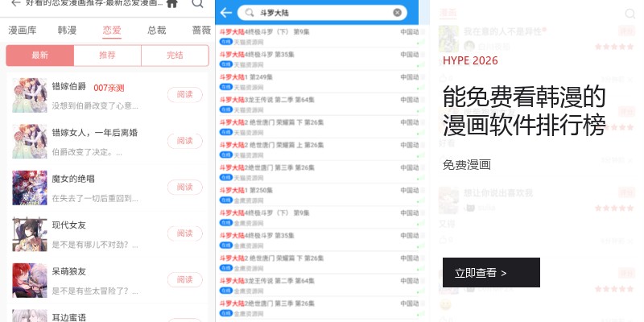Click 阅读 button for 错嫁伯爵
The image size is (644, 322).
(x=185, y=95)
